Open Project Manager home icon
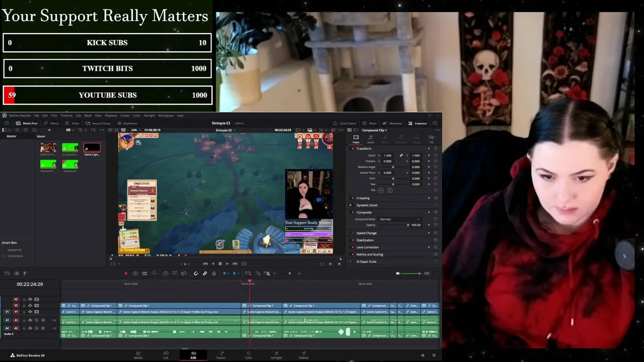Image resolution: width=644 pixels, height=362 pixels. pos(423,355)
